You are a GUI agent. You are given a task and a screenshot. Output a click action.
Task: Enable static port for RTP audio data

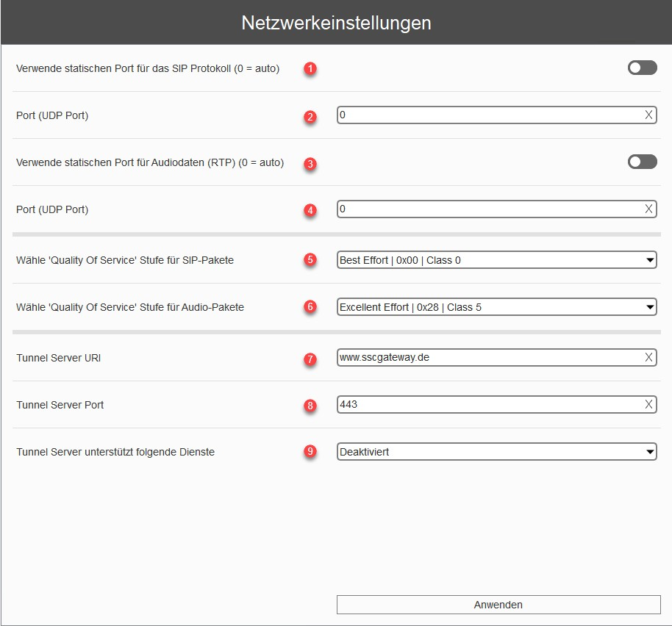pyautogui.click(x=642, y=162)
